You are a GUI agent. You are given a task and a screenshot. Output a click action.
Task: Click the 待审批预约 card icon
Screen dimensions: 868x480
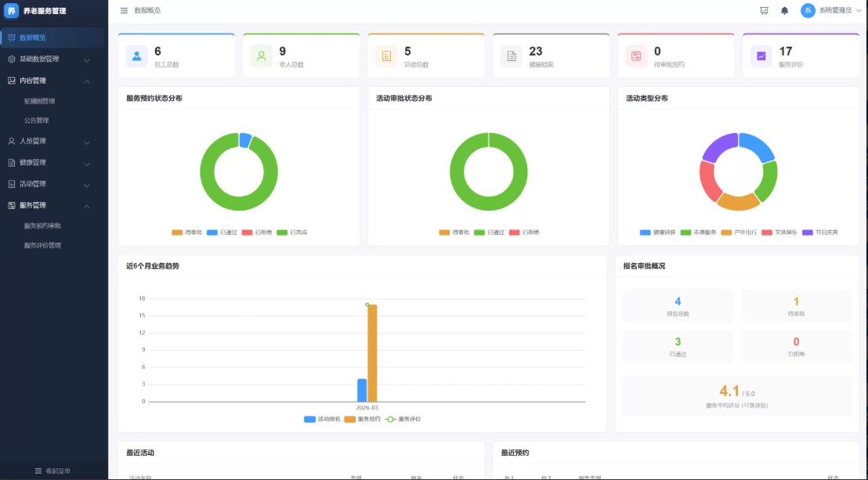click(636, 56)
